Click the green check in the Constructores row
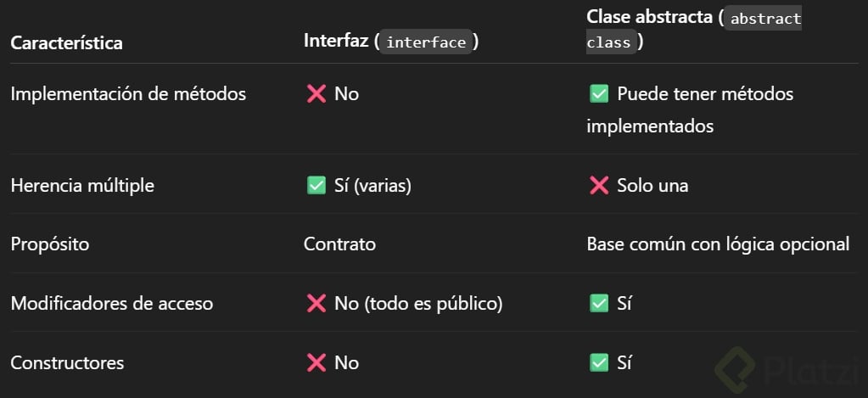Image resolution: width=868 pixels, height=398 pixels. [599, 363]
